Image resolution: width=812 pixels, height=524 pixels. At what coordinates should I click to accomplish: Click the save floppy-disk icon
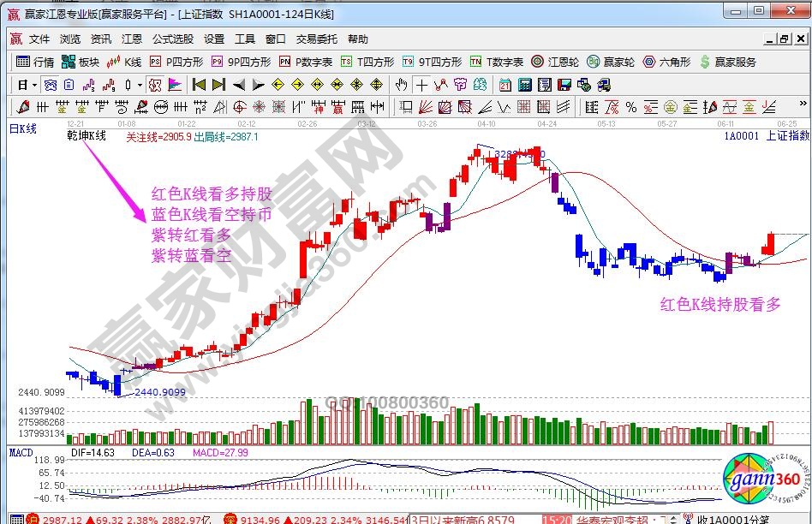pos(564,85)
